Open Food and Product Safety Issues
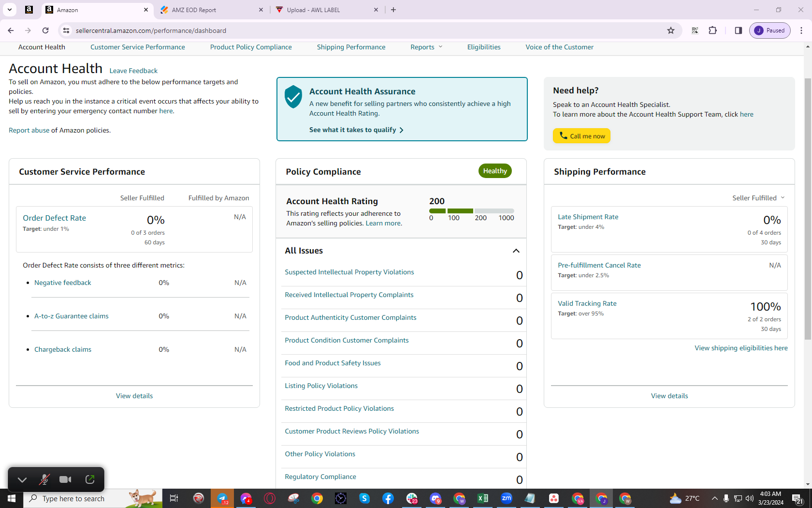This screenshot has height=508, width=812. click(x=333, y=363)
